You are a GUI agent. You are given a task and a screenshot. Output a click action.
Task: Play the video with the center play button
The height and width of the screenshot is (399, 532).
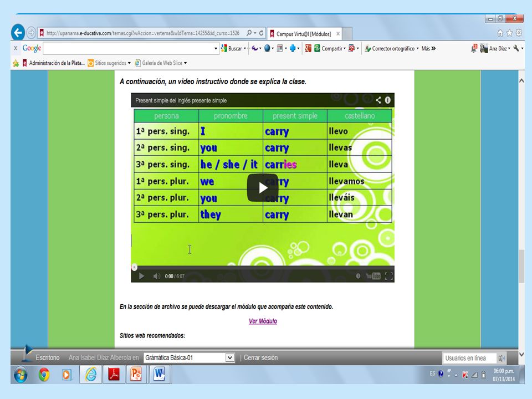click(x=263, y=188)
